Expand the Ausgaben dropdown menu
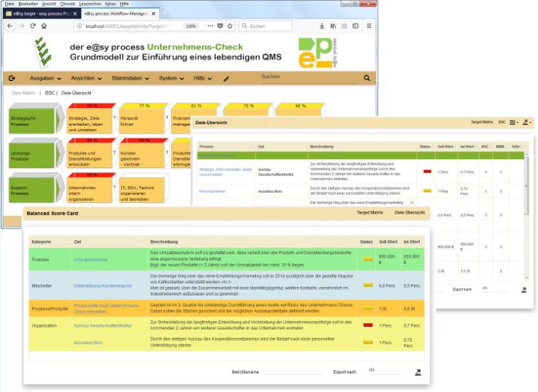Screen dimensions: 538x392 pyautogui.click(x=45, y=78)
